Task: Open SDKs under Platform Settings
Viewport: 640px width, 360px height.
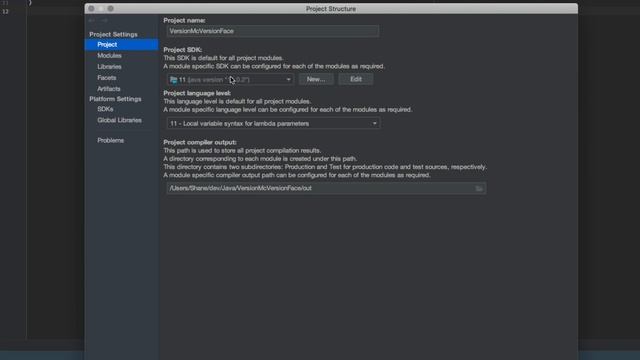Action: tap(105, 109)
